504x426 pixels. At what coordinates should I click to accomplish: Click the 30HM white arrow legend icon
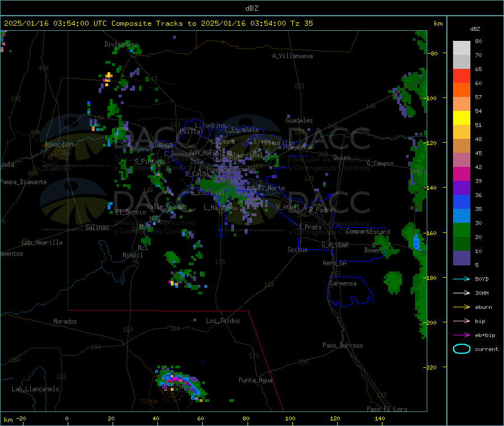coord(461,293)
